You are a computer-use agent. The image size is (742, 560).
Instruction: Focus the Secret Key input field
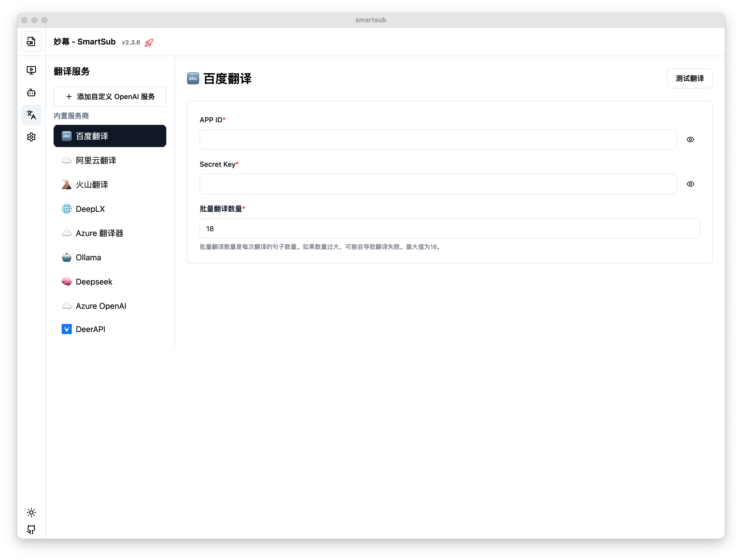point(438,184)
